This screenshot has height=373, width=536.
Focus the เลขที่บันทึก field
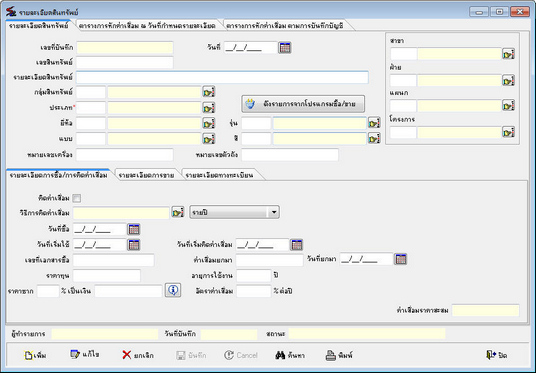pos(125,48)
